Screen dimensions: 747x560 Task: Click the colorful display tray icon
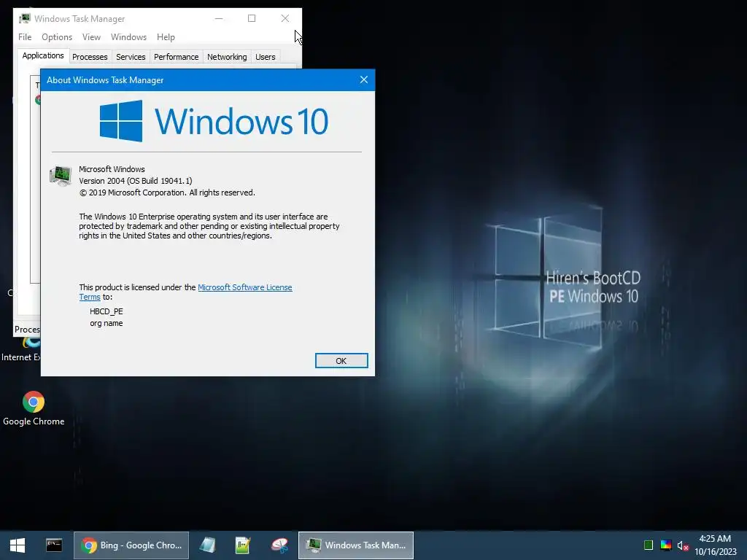(666, 545)
